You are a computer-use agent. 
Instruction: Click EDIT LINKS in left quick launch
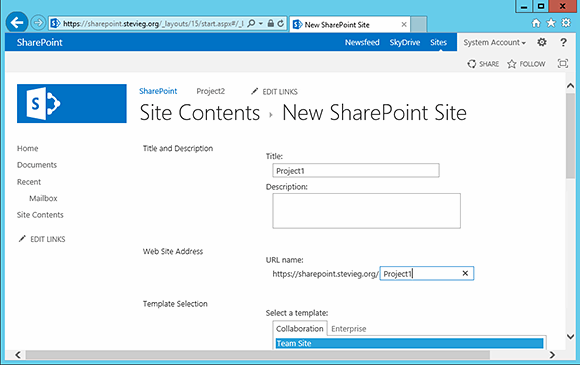tap(42, 239)
